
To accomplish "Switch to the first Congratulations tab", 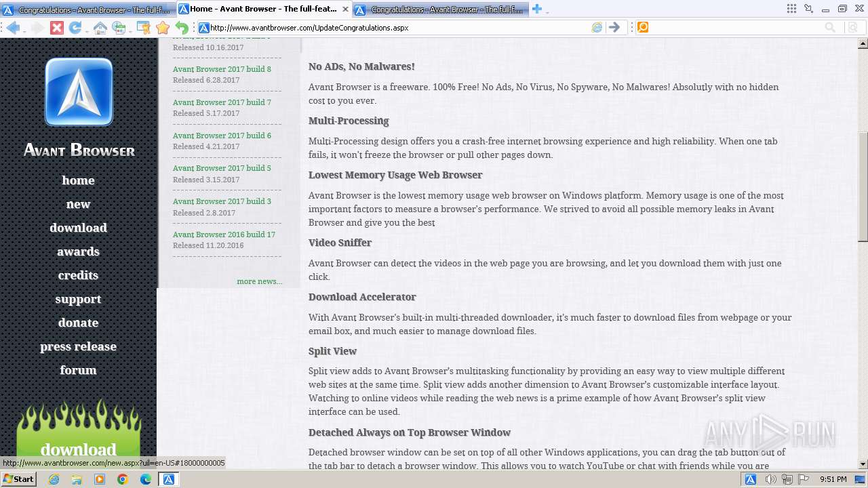I will pyautogui.click(x=88, y=9).
